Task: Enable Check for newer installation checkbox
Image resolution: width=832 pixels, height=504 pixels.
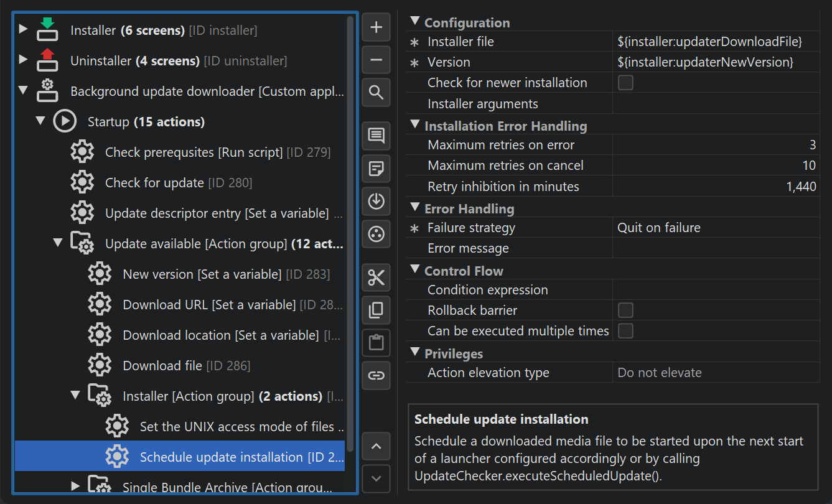Action: [x=625, y=83]
